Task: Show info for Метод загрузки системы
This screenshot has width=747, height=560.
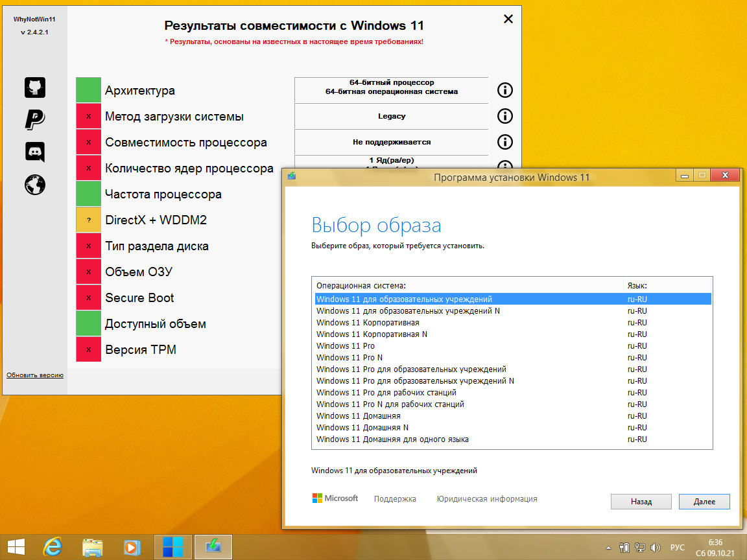Action: pos(504,116)
